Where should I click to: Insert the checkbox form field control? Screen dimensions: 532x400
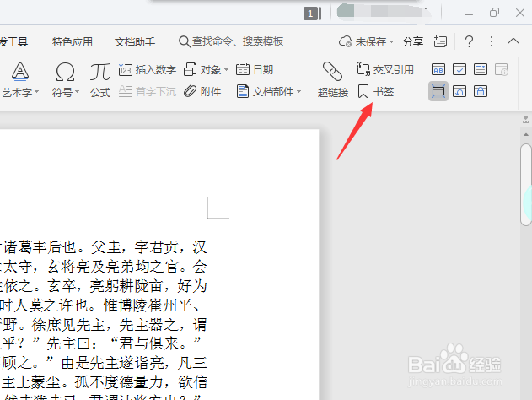459,69
